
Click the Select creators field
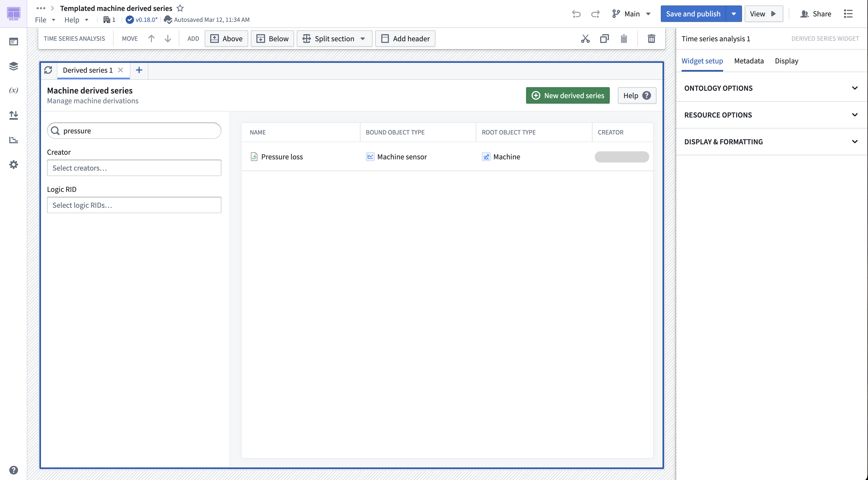(134, 168)
